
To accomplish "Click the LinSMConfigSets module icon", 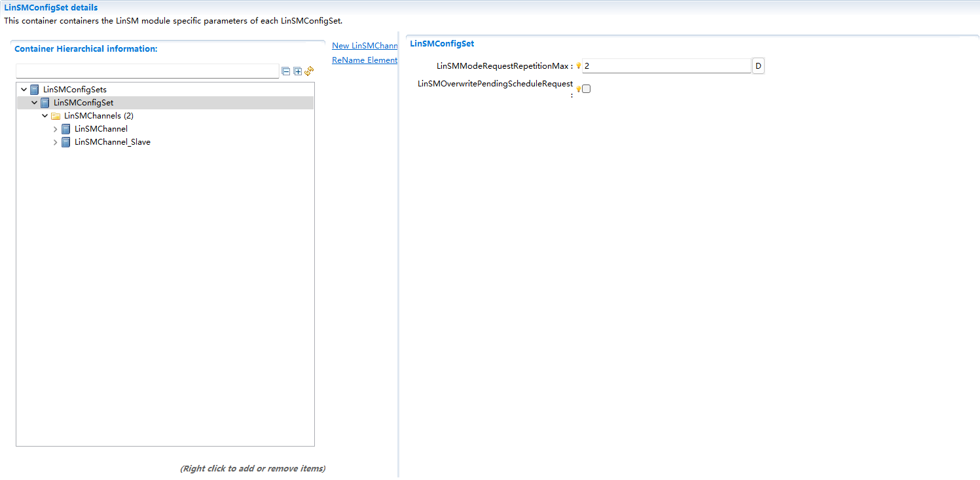I will pos(34,89).
